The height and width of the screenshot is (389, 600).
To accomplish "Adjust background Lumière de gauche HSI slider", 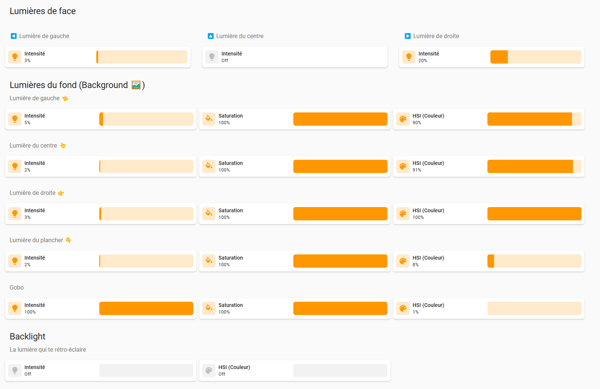I will click(534, 119).
